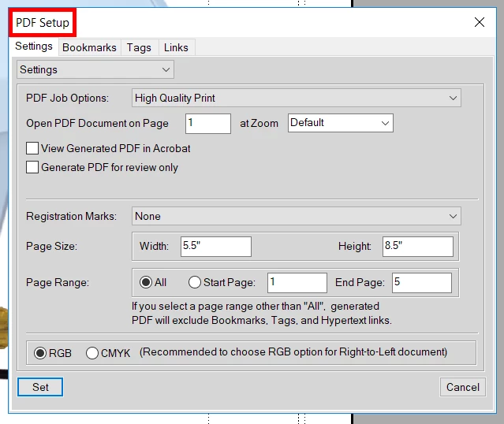Click the Page Size label
This screenshot has height=424, width=504.
point(52,247)
